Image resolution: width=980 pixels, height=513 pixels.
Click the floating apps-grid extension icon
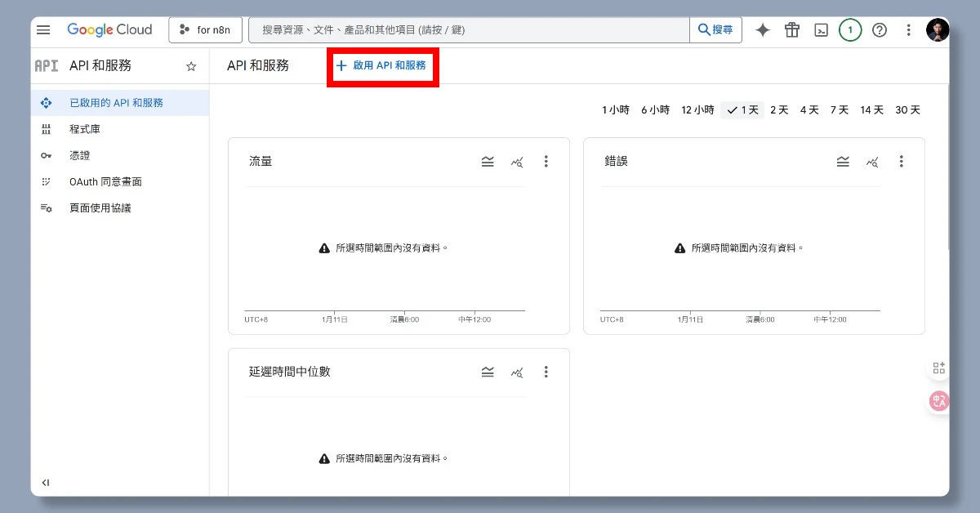938,368
